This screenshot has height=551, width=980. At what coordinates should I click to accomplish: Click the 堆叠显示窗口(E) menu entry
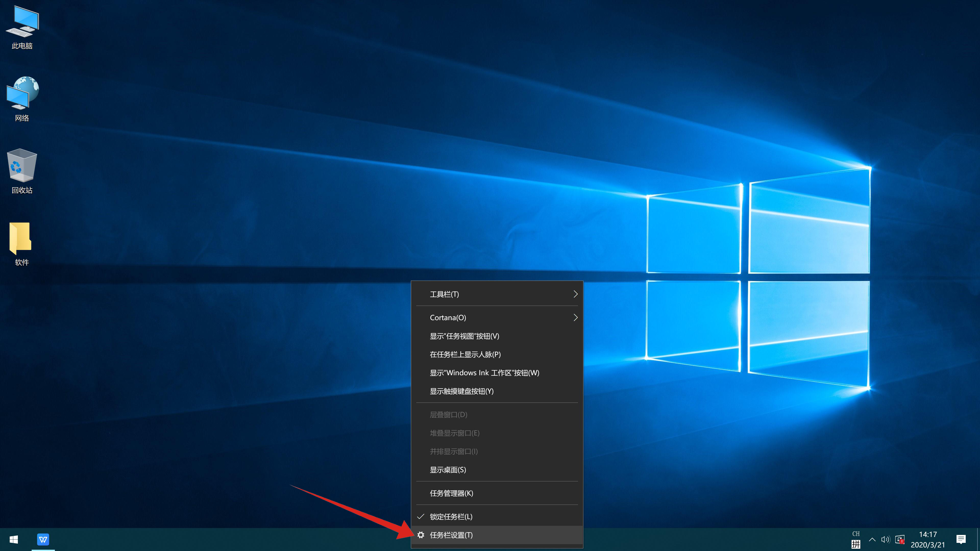(x=497, y=433)
